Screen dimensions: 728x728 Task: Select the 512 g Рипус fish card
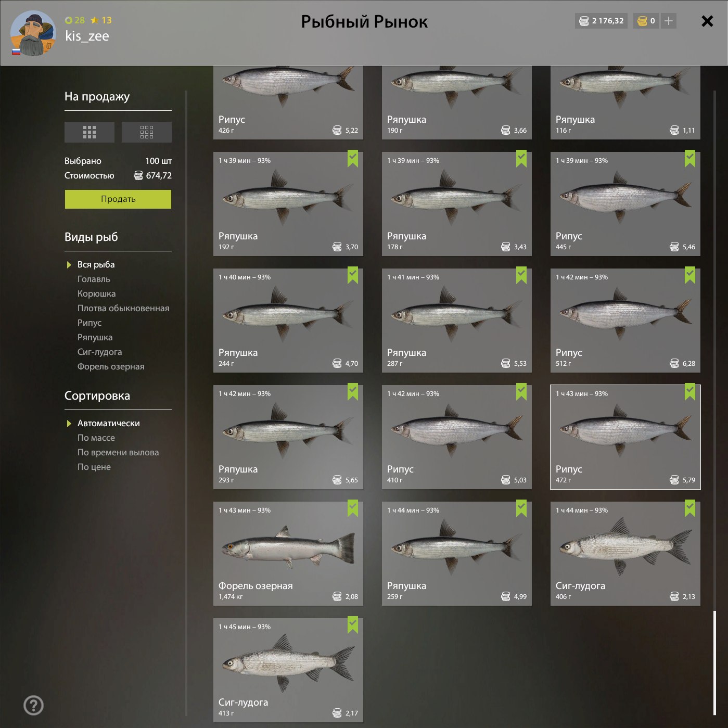625,321
